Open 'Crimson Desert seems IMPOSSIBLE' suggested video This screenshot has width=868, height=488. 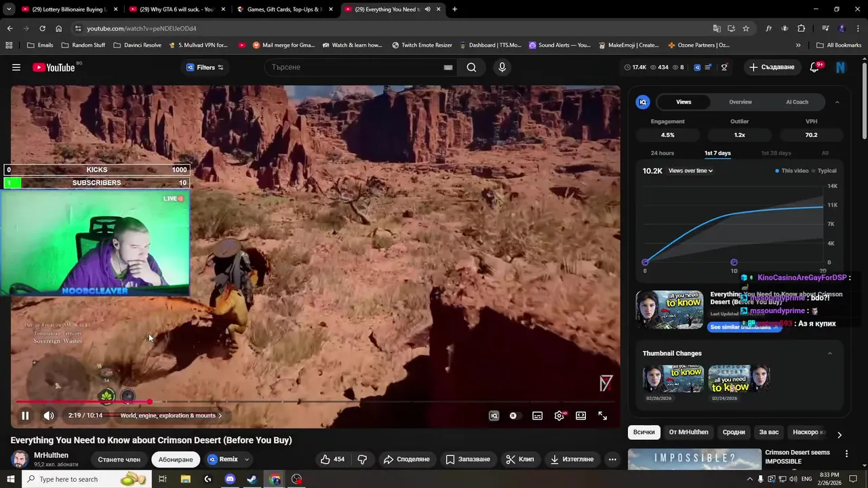(x=797, y=457)
